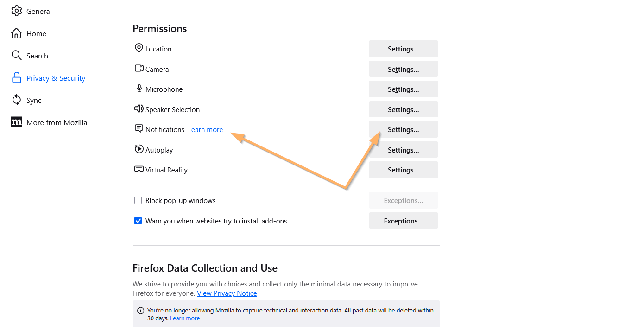Open Speaker Selection Settings button
Viewport: 644px width, 331px height.
point(403,109)
